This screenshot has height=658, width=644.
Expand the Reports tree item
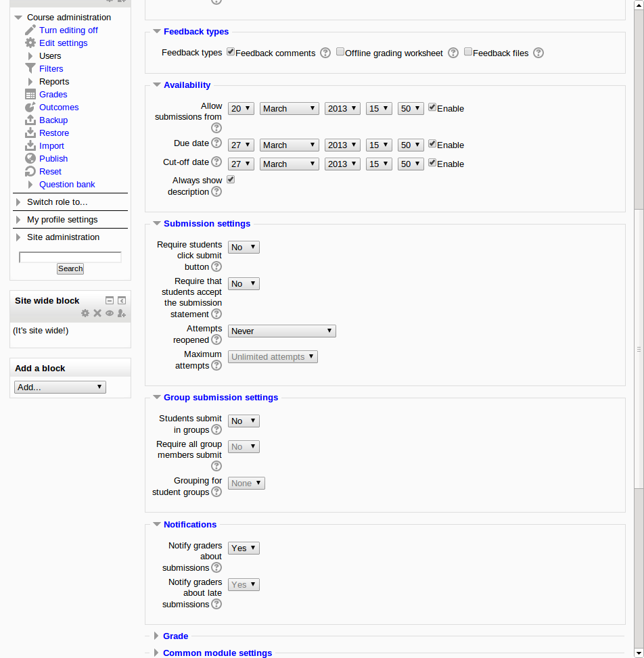(30, 81)
